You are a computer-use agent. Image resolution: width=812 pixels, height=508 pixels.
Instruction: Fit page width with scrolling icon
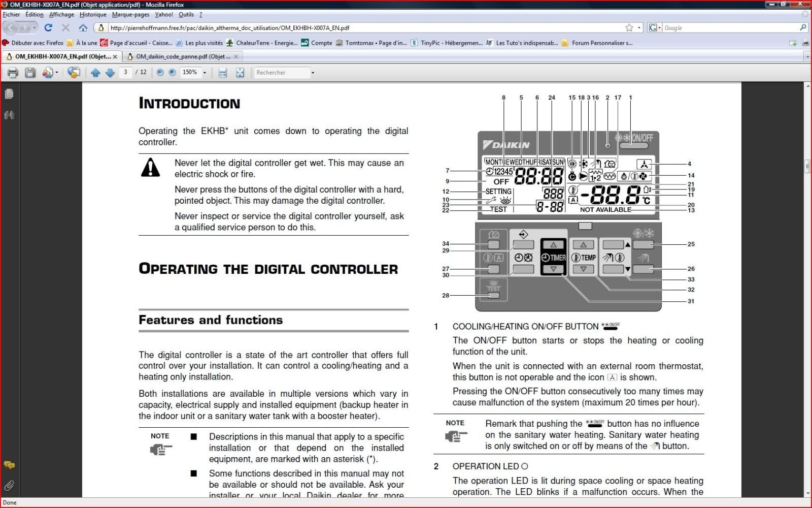point(222,73)
